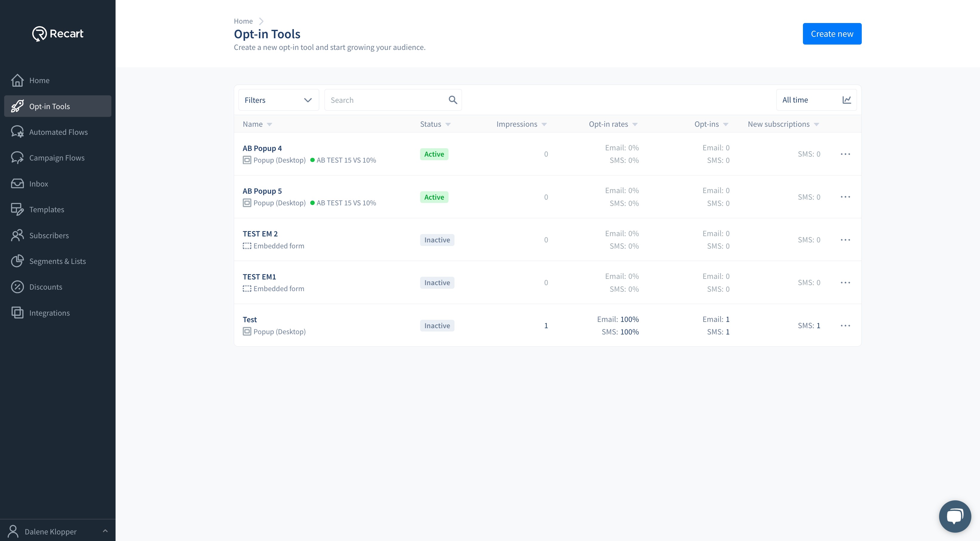The height and width of the screenshot is (541, 980).
Task: Open the chat support bubble
Action: point(955,516)
